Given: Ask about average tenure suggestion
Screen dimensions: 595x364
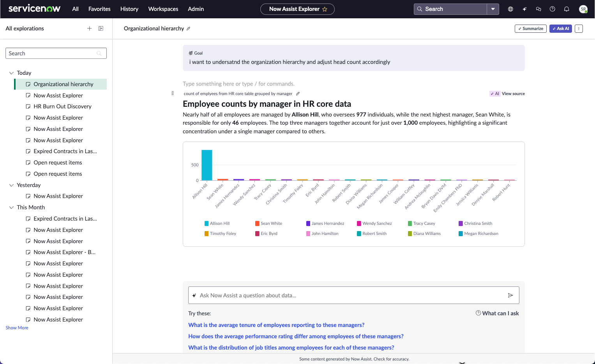Looking at the screenshot, I should (x=276, y=325).
